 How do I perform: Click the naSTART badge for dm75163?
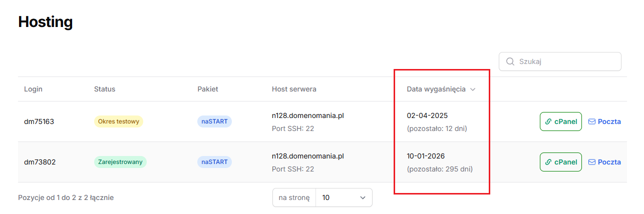pos(214,121)
